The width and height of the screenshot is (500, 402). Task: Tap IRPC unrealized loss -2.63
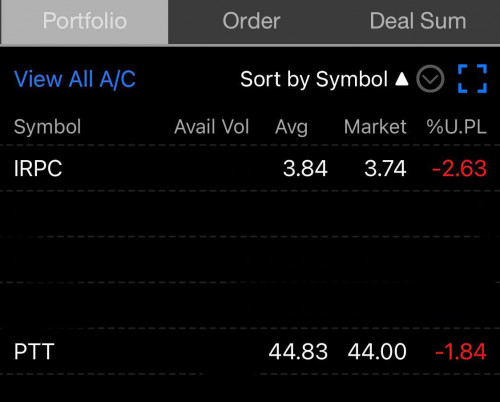[x=459, y=168]
